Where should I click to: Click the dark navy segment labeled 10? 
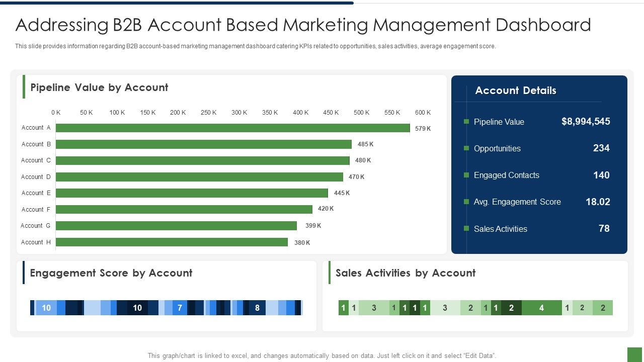tap(137, 308)
